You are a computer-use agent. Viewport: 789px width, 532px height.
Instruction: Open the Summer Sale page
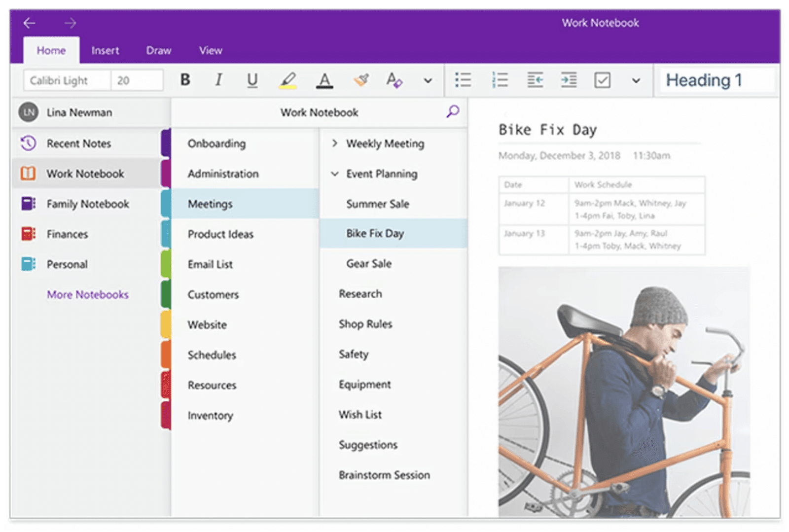(x=394, y=204)
